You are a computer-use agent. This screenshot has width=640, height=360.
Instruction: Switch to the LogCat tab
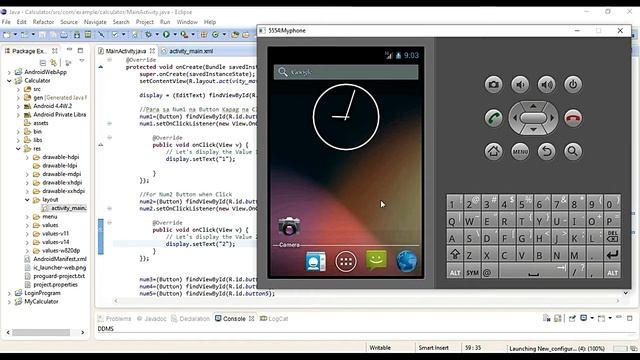pos(274,319)
